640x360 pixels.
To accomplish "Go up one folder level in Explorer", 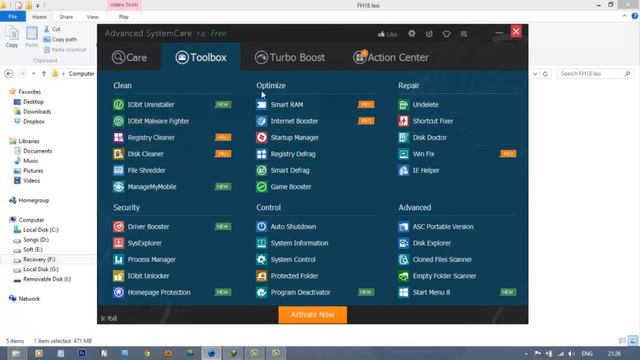I will [x=44, y=73].
